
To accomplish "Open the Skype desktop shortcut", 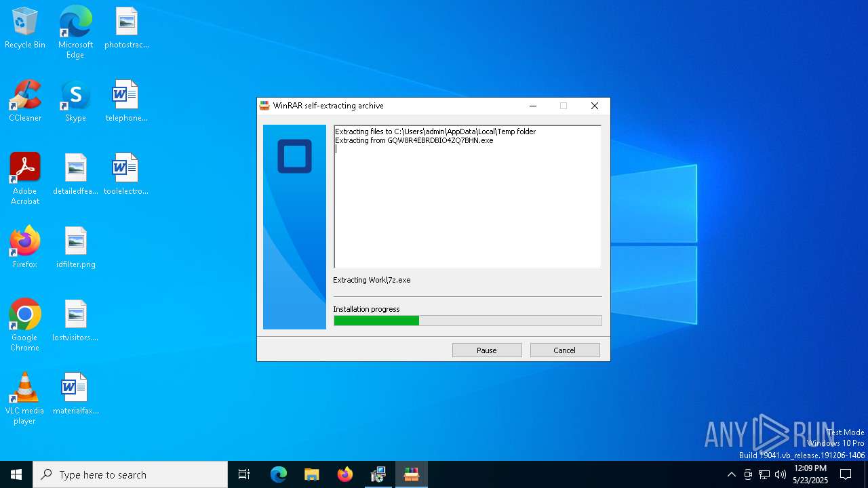I will pos(75,102).
